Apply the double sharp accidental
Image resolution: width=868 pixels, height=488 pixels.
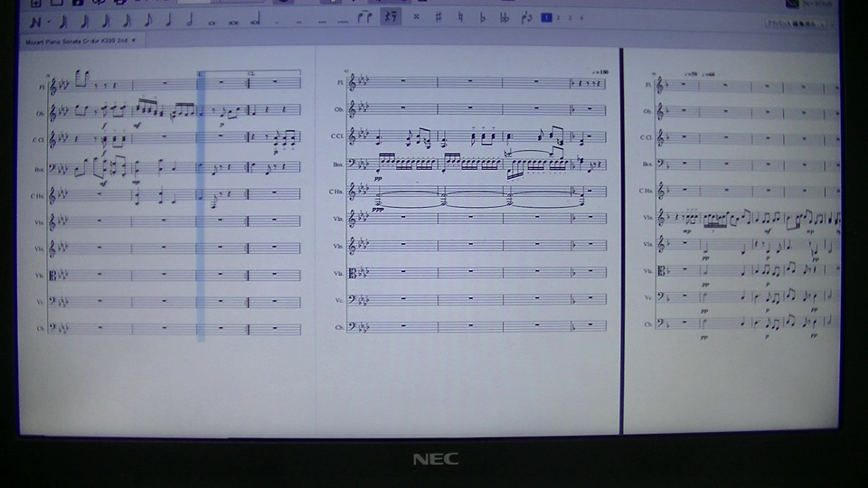[416, 17]
